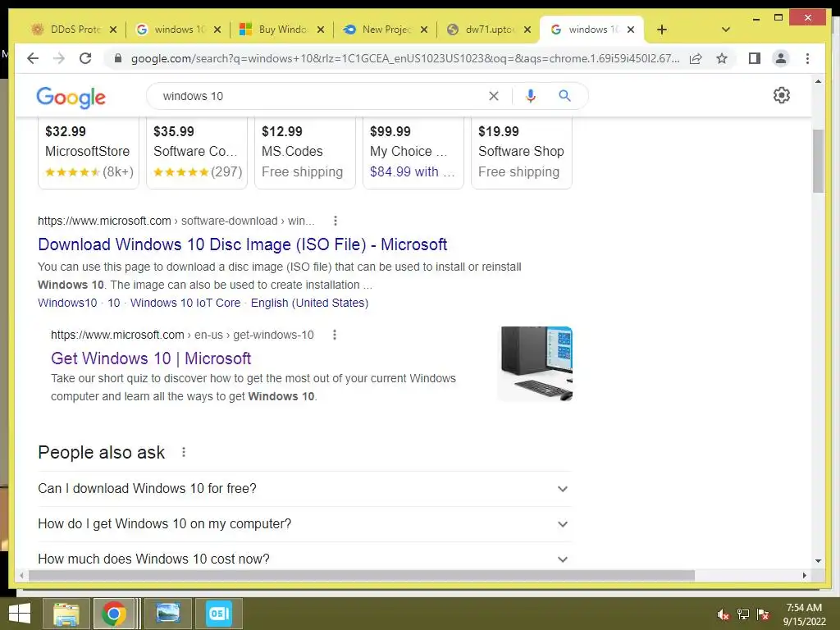Click Chrome icon in the taskbar
The height and width of the screenshot is (630, 840).
click(113, 614)
